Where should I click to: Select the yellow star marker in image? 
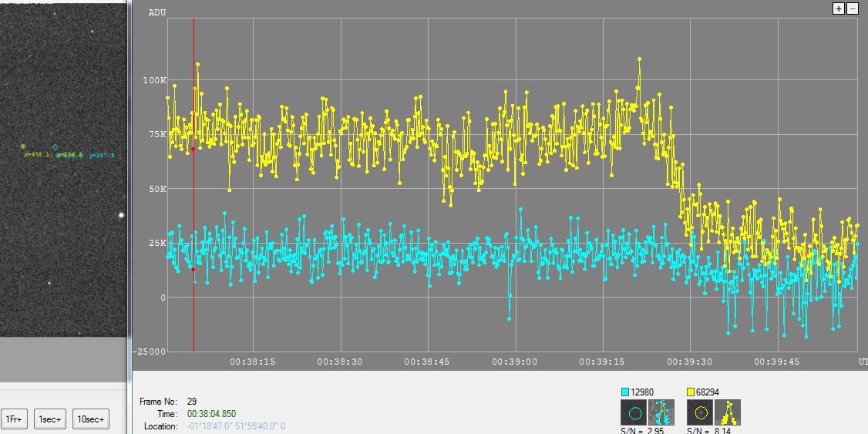point(23,146)
